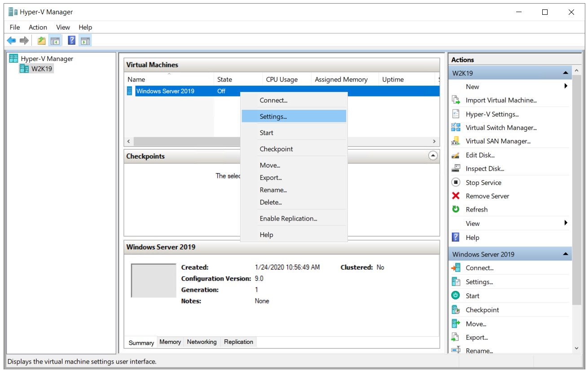Collapse the Windows Server 2019 actions section
The image size is (588, 373).
pos(565,254)
